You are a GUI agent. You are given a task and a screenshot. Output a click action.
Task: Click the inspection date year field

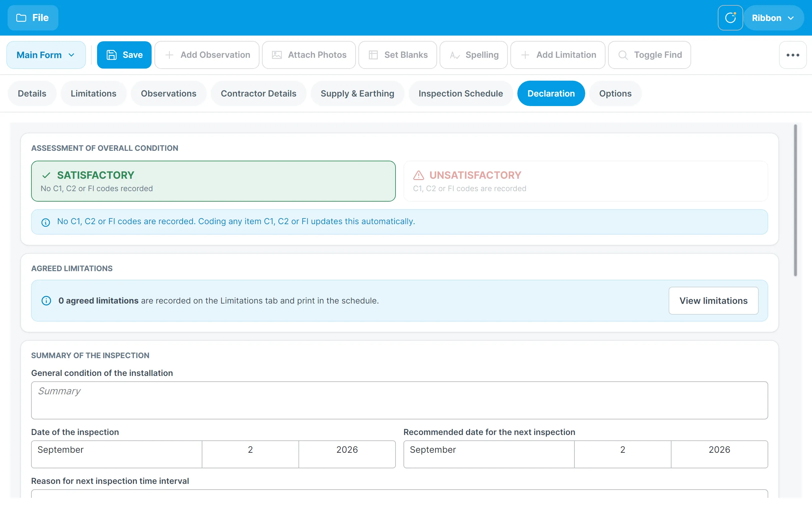(x=347, y=454)
